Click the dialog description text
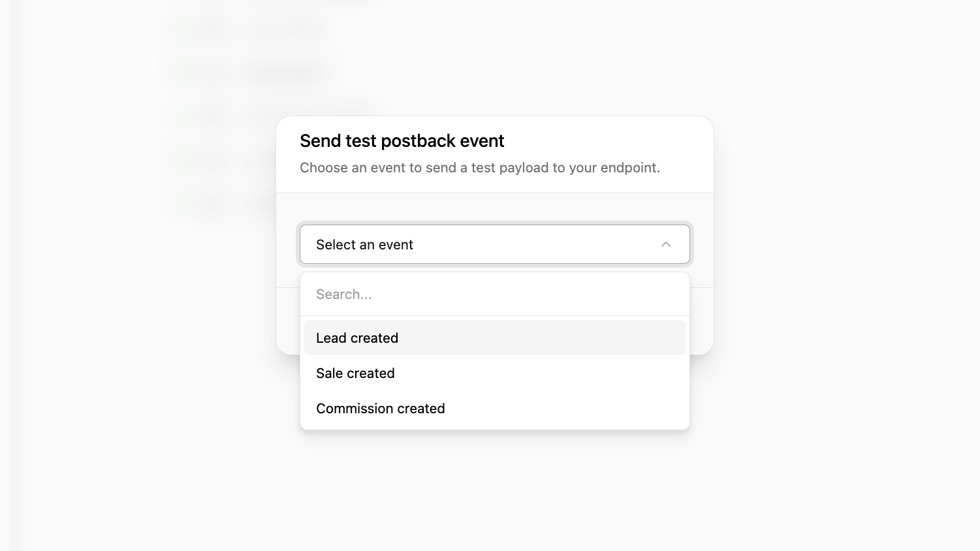 [480, 168]
